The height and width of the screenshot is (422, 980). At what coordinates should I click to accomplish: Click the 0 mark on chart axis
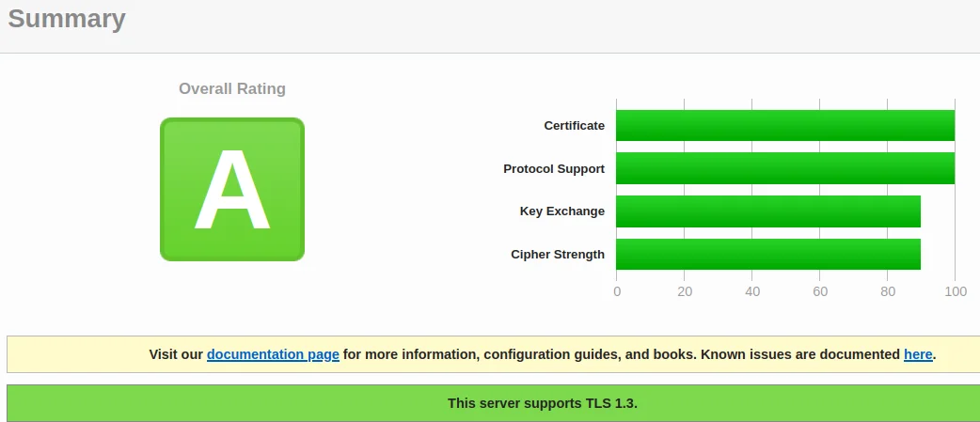pos(617,291)
